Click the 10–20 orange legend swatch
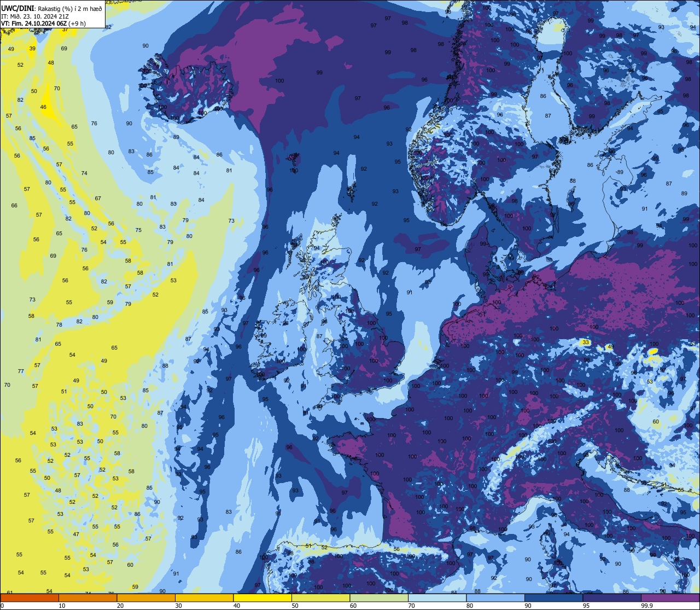The image size is (700, 610). [87, 597]
